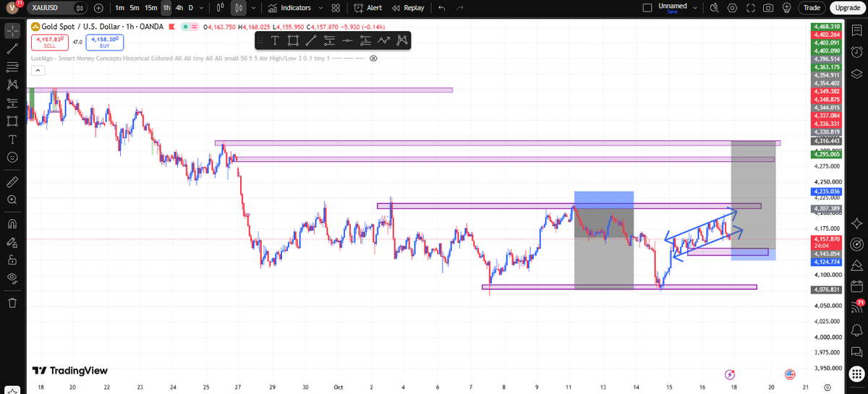Toggle LuxAlgo indicator visibility eye
868x394 pixels.
coord(374,58)
